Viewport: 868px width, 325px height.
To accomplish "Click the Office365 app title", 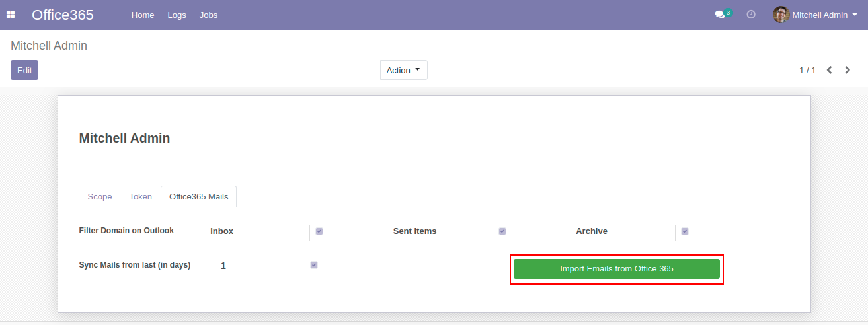I will pyautogui.click(x=63, y=15).
